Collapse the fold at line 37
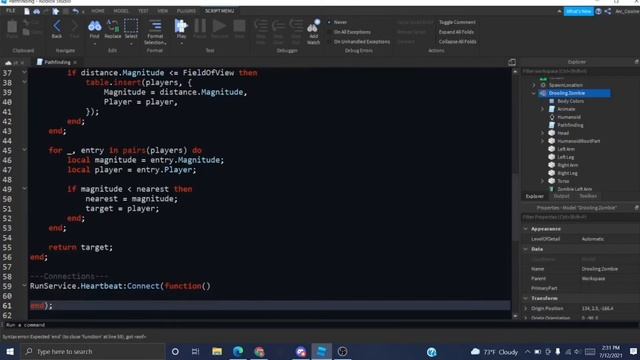The width and height of the screenshot is (640, 360). point(24,73)
